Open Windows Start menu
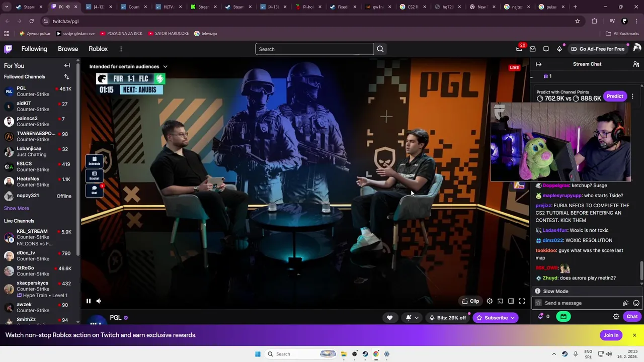644x362 pixels. [x=258, y=354]
